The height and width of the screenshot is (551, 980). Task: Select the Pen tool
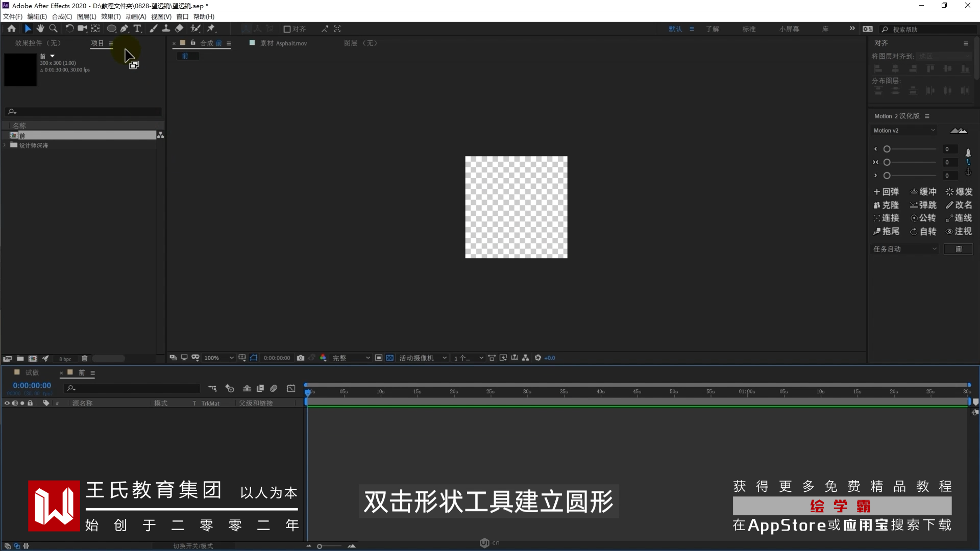[x=124, y=29]
